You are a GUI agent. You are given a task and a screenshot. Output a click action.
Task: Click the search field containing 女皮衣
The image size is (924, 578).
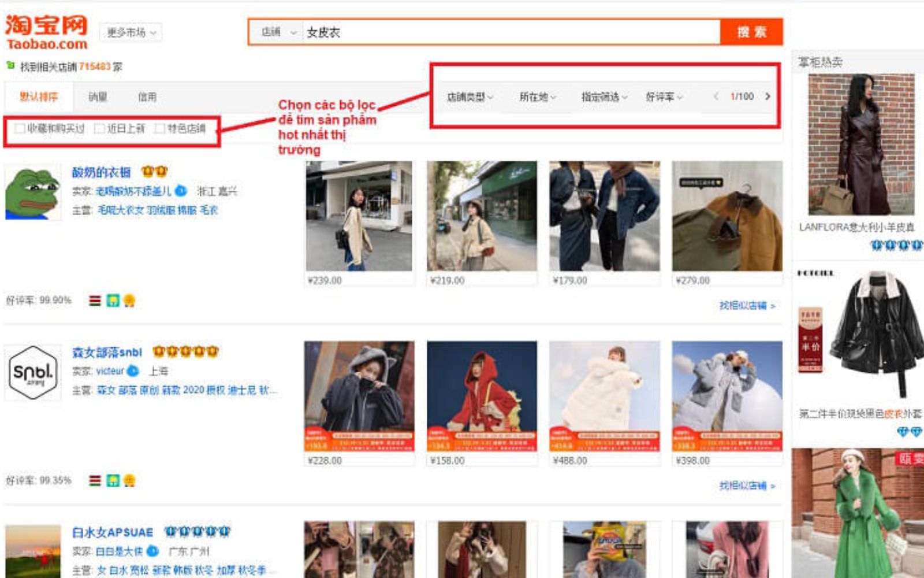508,32
